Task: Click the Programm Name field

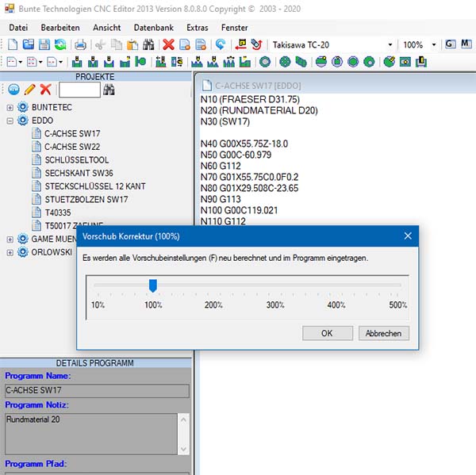Action: [x=97, y=391]
